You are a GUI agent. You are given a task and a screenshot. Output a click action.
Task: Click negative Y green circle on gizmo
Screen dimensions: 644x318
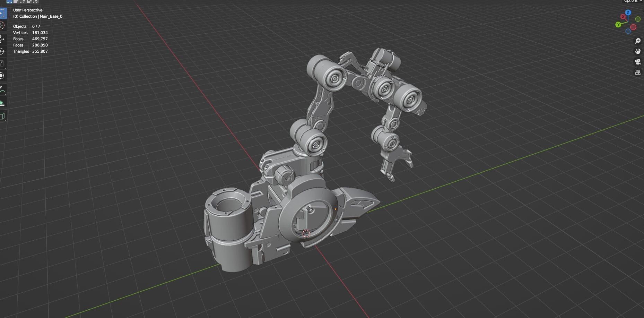638,19
